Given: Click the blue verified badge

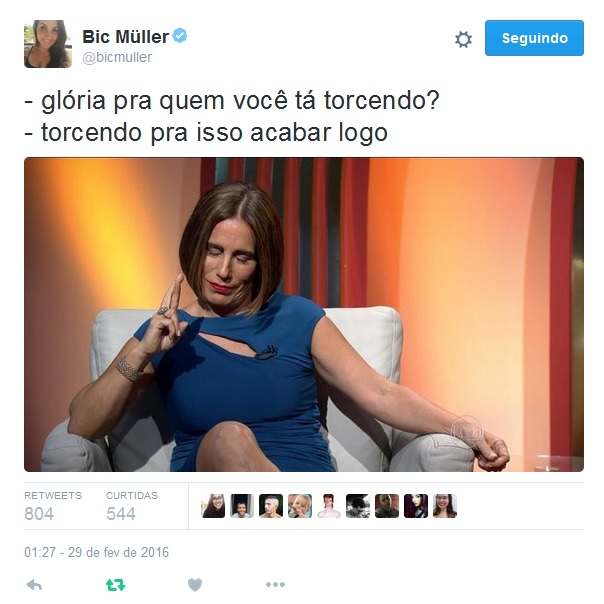Looking at the screenshot, I should pos(180,36).
